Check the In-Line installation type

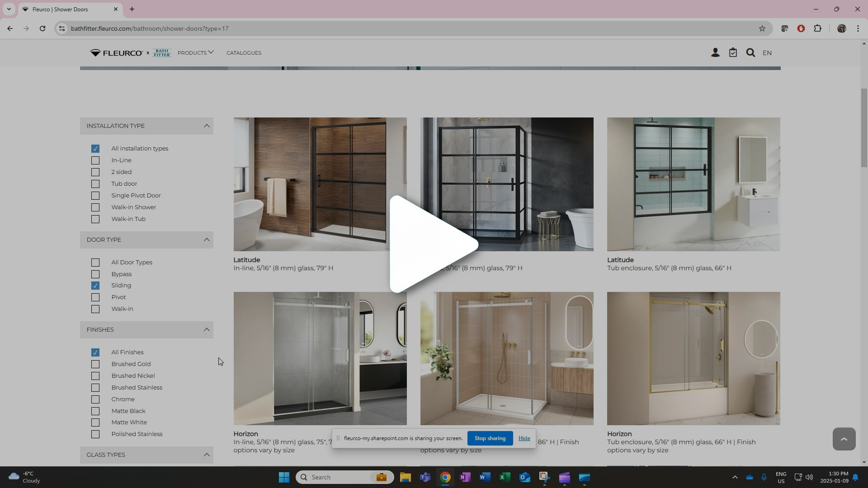[x=95, y=160]
